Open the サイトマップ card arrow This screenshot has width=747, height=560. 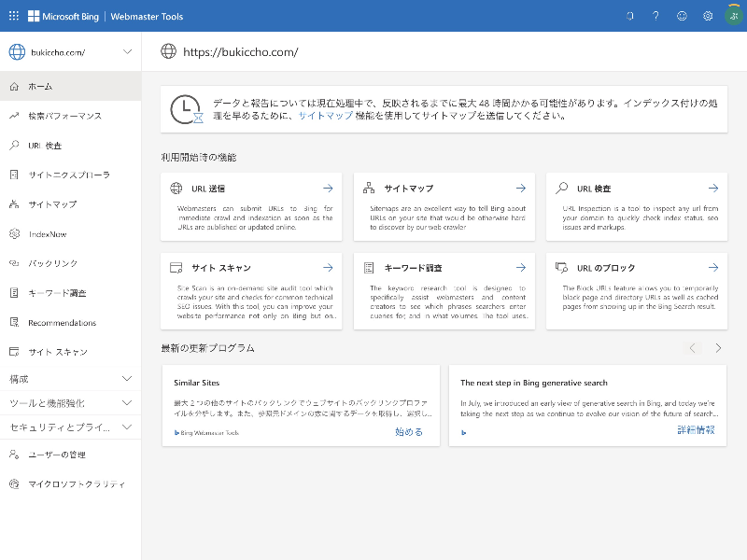point(521,189)
